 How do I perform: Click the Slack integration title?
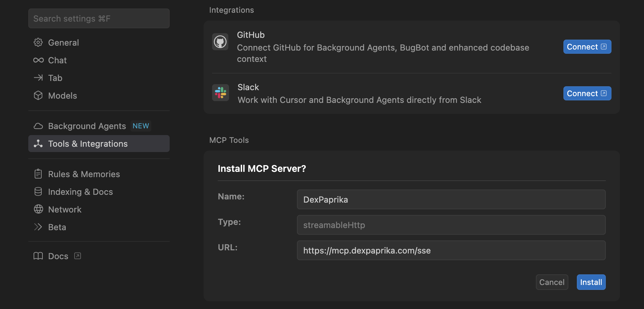click(248, 87)
